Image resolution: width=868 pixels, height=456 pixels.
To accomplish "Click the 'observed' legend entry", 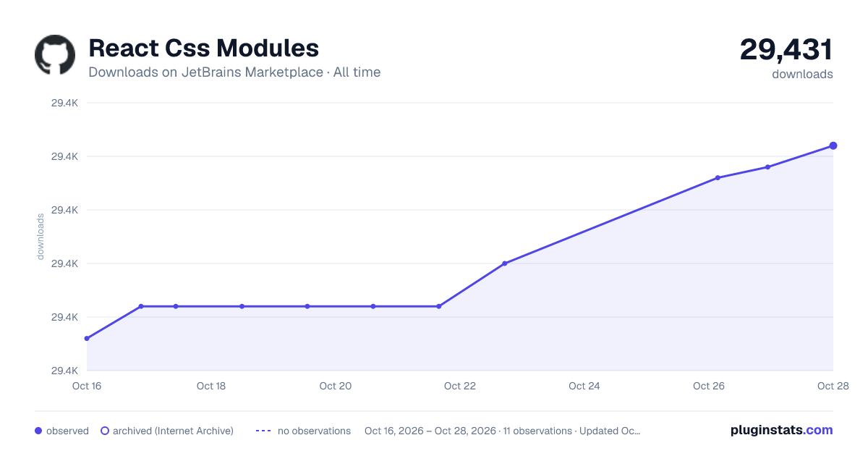I will pyautogui.click(x=61, y=431).
